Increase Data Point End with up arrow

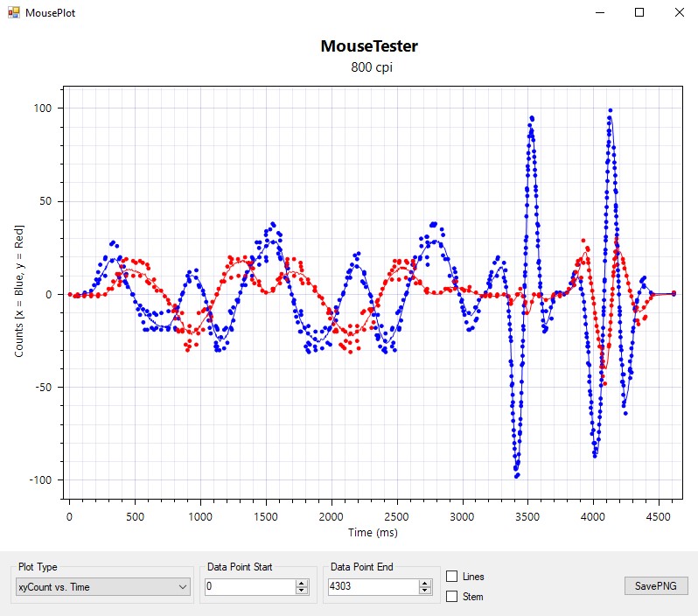click(x=425, y=584)
